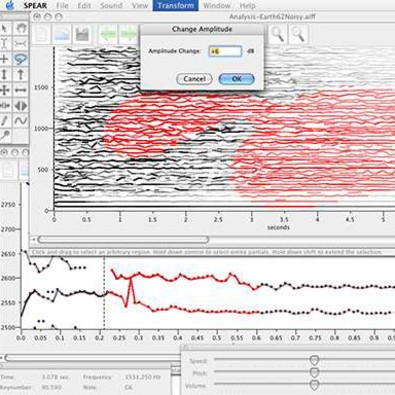Click the save disk toolbar icon

tap(82, 34)
